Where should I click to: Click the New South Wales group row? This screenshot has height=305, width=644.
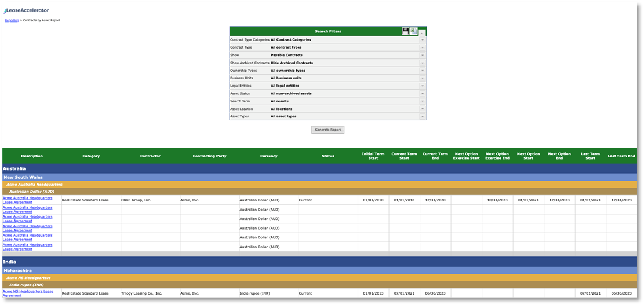pyautogui.click(x=319, y=177)
